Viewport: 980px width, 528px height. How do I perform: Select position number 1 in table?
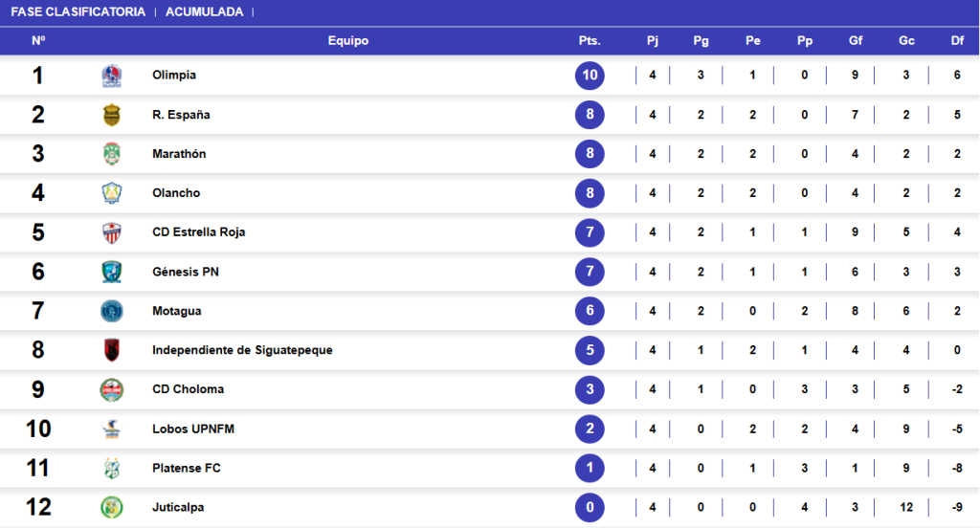[x=38, y=76]
